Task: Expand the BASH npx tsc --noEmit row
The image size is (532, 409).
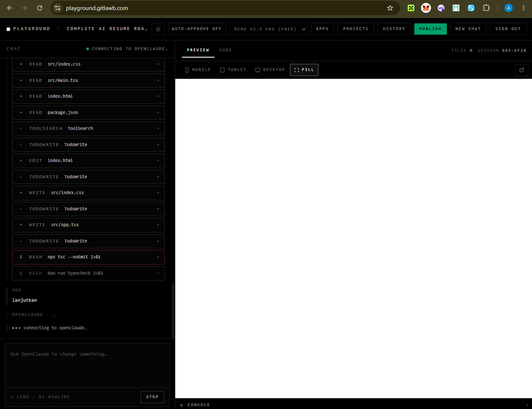Action: coord(88,257)
